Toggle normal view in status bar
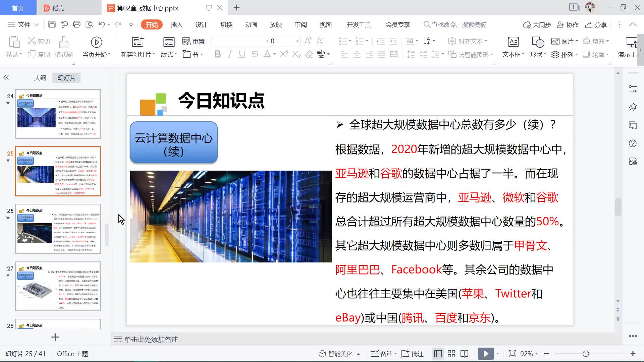This screenshot has height=362, width=644. 438,354
